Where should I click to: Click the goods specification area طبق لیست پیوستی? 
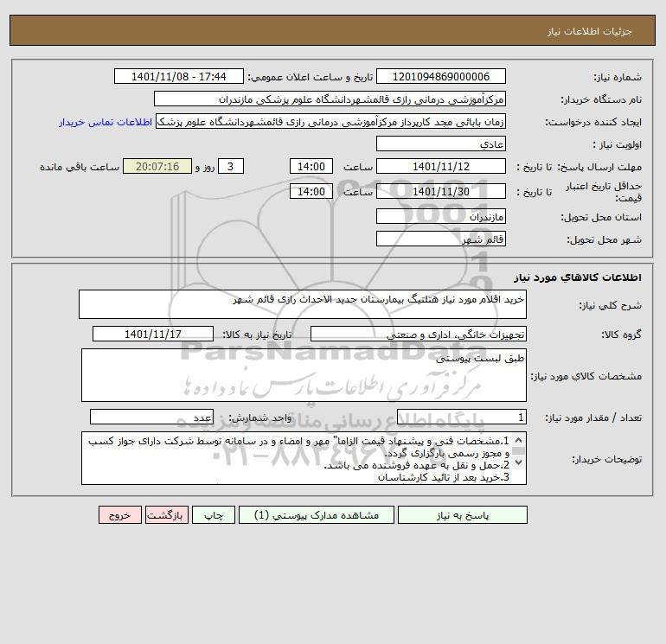[x=304, y=375]
